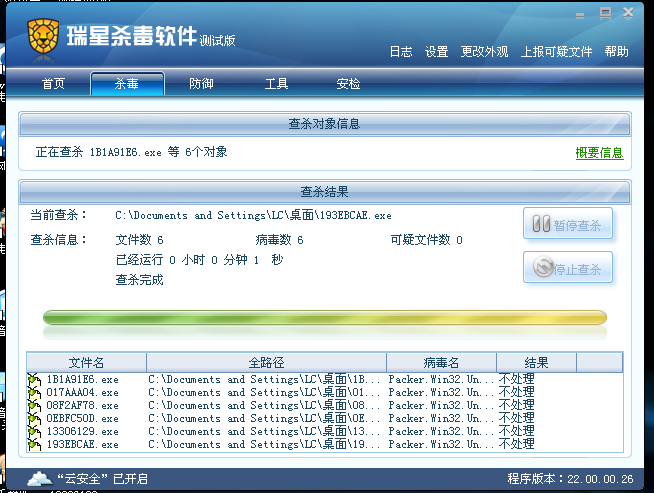Open the 防御 defense tab
The image size is (654, 493).
pos(201,84)
